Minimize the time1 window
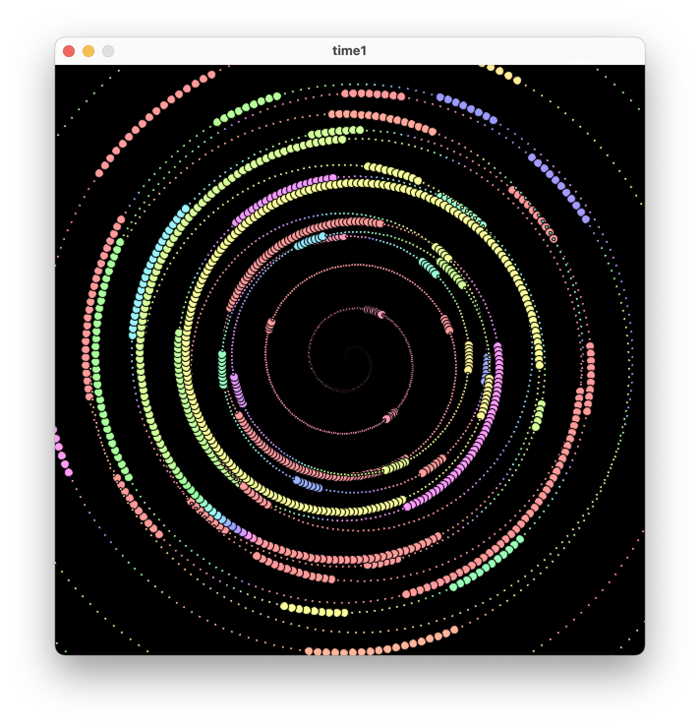 click(88, 51)
